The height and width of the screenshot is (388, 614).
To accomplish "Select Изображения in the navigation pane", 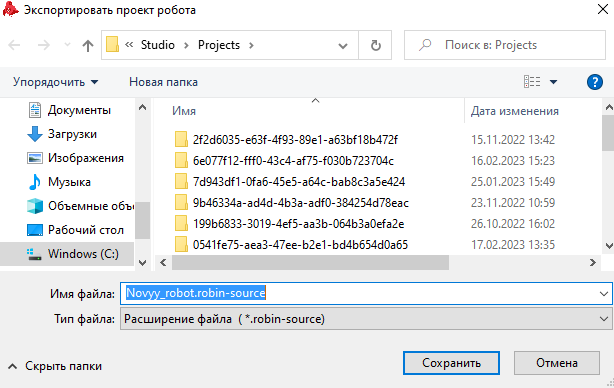I will 76,158.
